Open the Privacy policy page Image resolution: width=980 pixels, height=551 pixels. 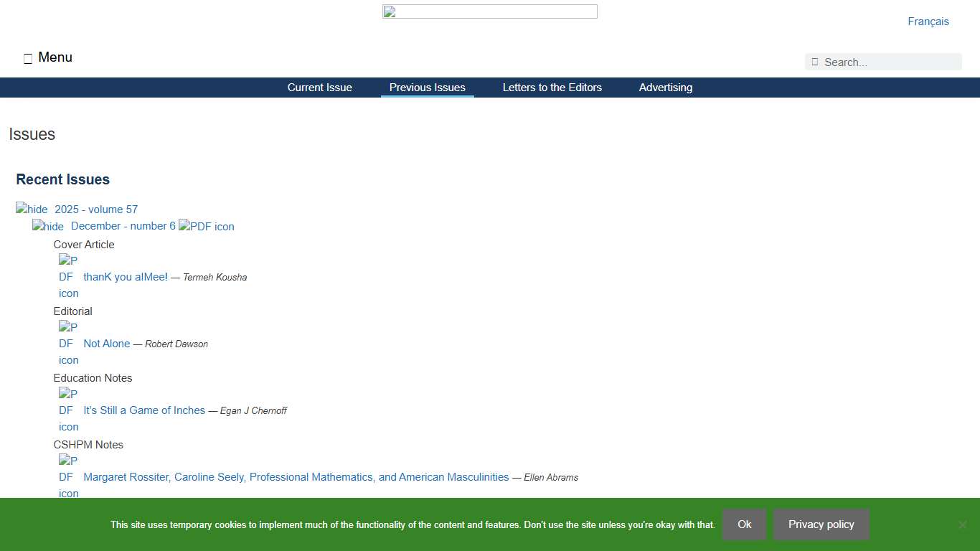[x=821, y=524]
